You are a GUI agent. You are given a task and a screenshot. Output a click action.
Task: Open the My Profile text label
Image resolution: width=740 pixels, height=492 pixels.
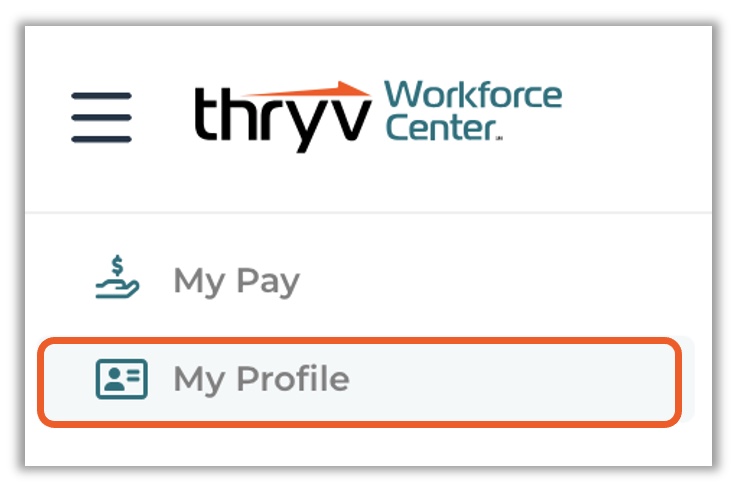tap(261, 380)
